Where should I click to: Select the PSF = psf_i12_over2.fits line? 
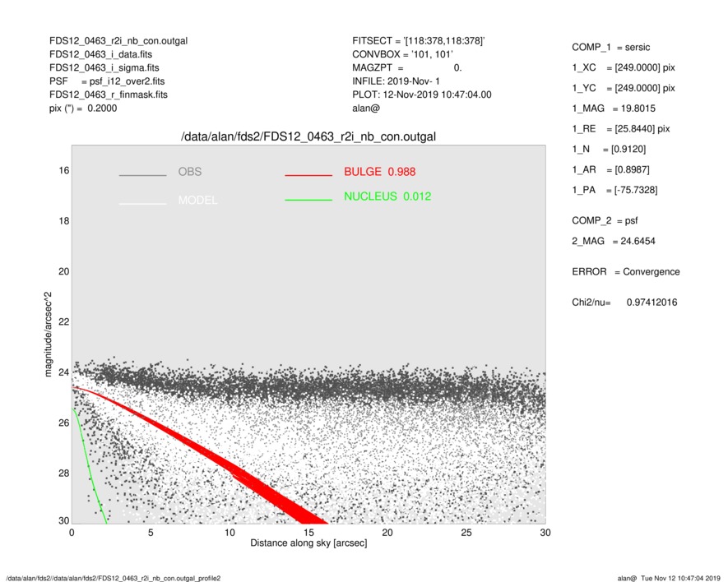point(107,81)
